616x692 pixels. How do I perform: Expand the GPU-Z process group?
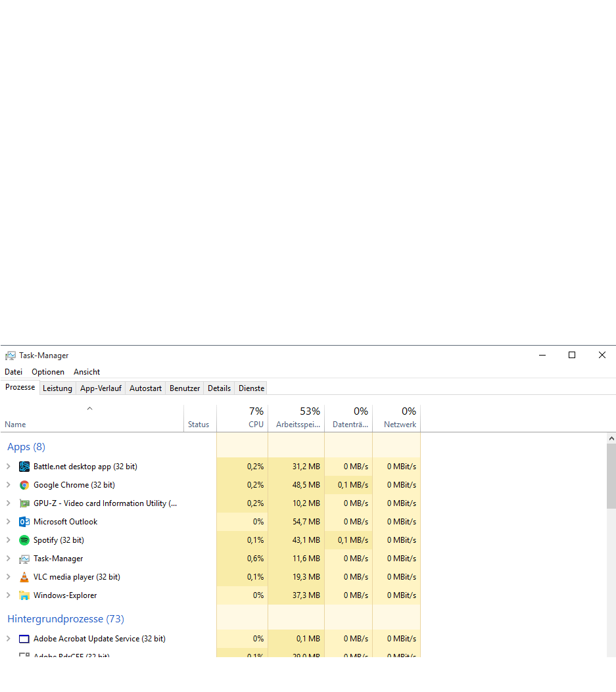(x=8, y=503)
